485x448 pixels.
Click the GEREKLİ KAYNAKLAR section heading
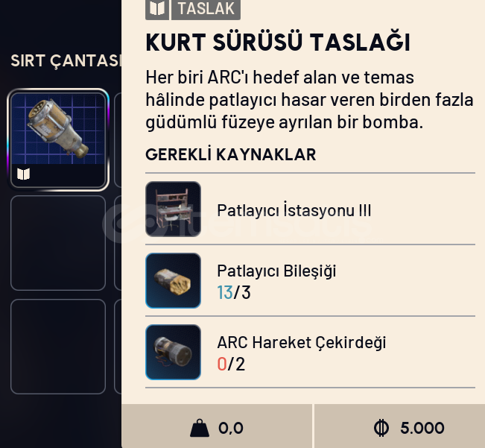tap(231, 154)
